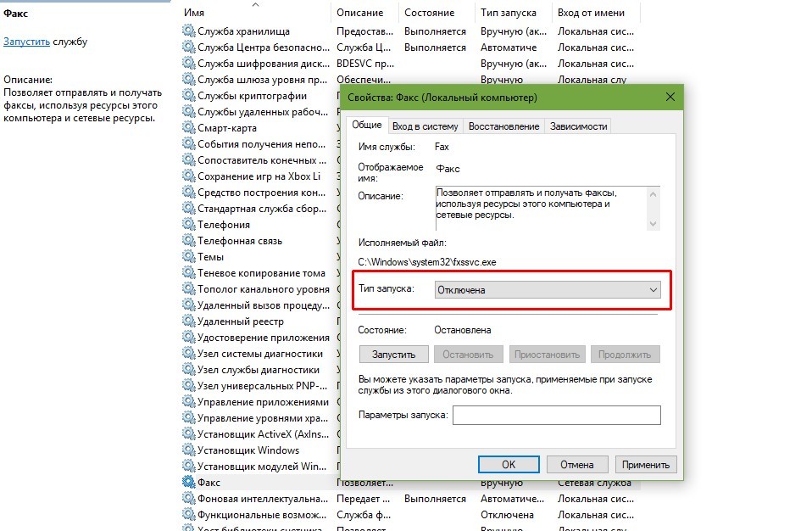Viewport: 812px width, 531px height.
Task: Select Служба шлюза уровня приложения row
Action: click(x=263, y=79)
